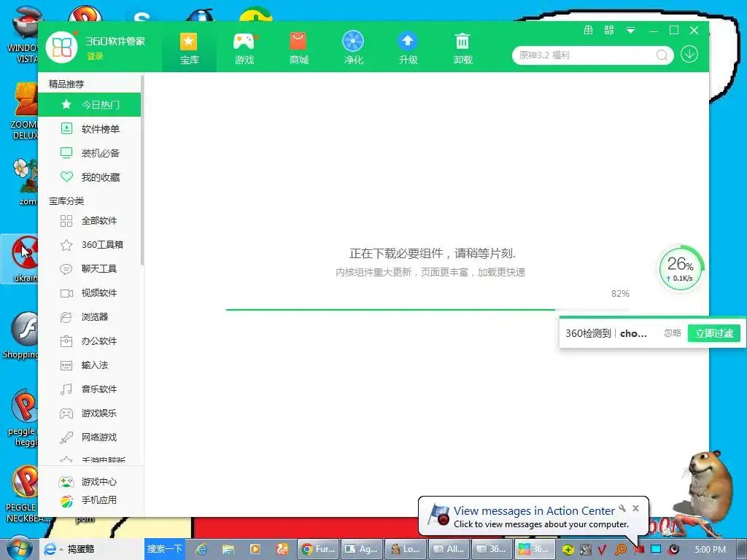Click the orange magnifier tray icon
Screen dimensions: 747x560
[x=621, y=550]
